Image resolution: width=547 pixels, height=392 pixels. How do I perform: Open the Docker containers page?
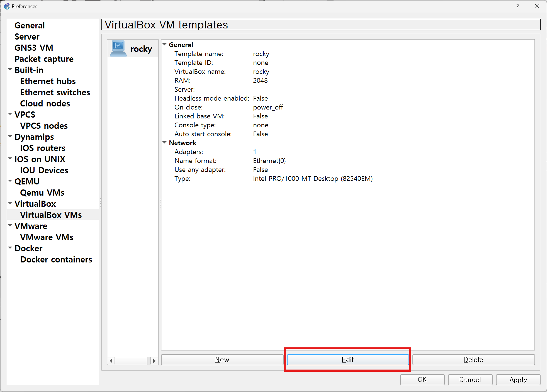pyautogui.click(x=56, y=259)
